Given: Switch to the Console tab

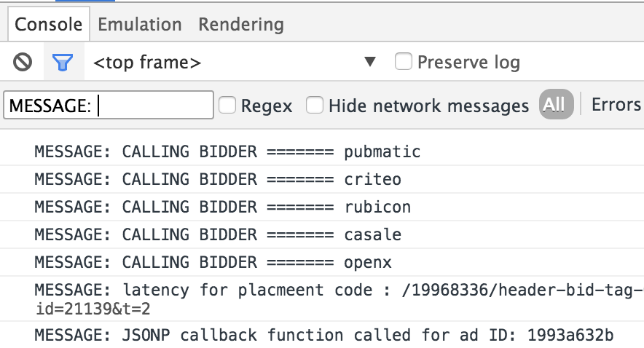Looking at the screenshot, I should click(49, 24).
